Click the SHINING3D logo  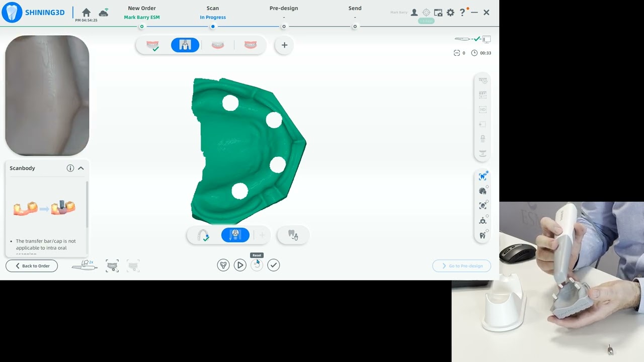point(33,13)
